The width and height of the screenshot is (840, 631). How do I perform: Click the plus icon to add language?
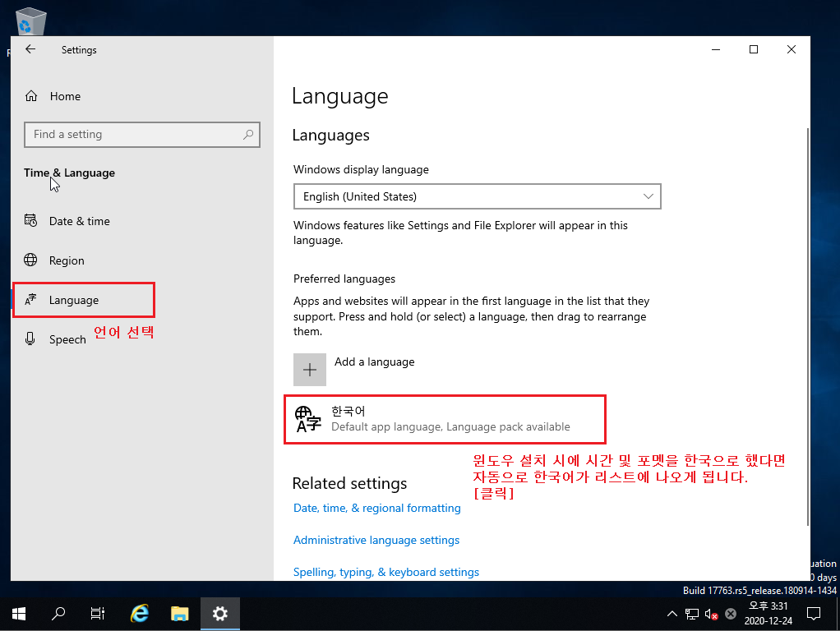tap(310, 370)
